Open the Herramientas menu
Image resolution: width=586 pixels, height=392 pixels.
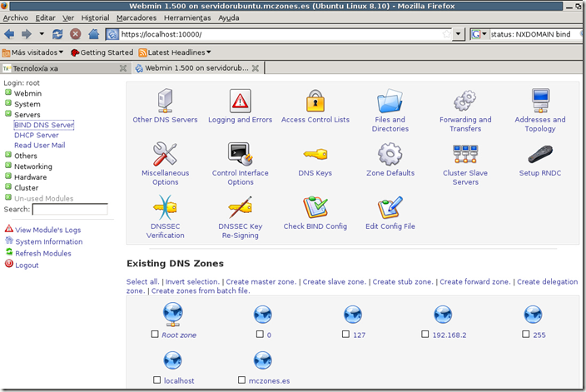(x=187, y=18)
